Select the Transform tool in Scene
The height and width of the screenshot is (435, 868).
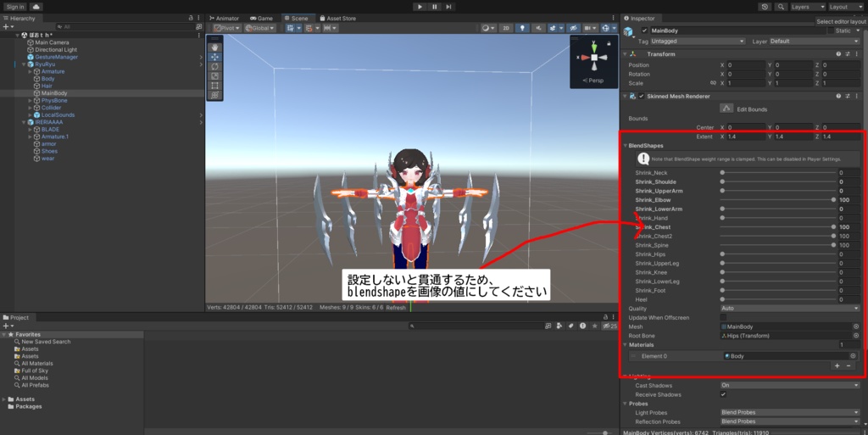[x=214, y=95]
